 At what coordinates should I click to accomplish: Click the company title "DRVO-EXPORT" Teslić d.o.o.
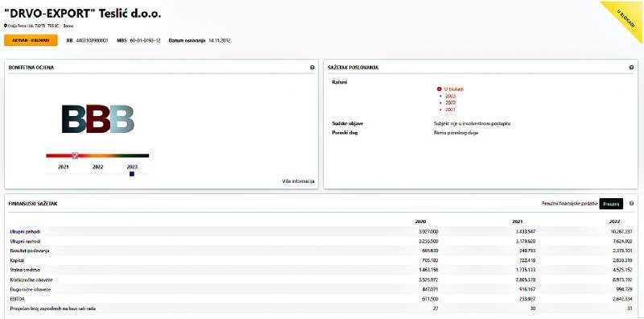point(83,13)
